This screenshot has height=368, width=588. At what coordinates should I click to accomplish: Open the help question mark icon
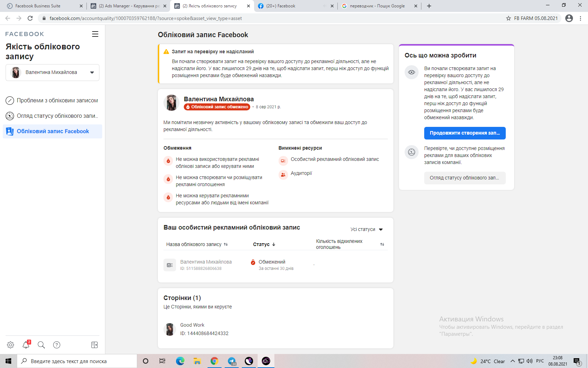57,345
